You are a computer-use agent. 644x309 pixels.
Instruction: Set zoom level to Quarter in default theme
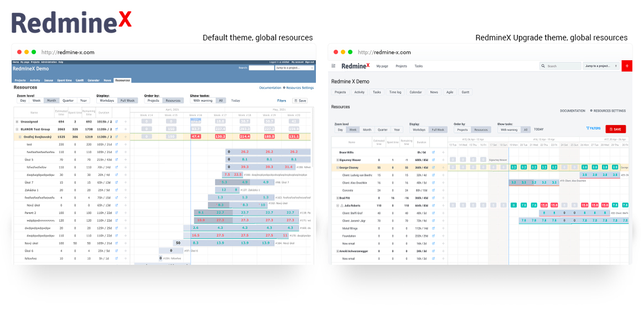[x=68, y=101]
